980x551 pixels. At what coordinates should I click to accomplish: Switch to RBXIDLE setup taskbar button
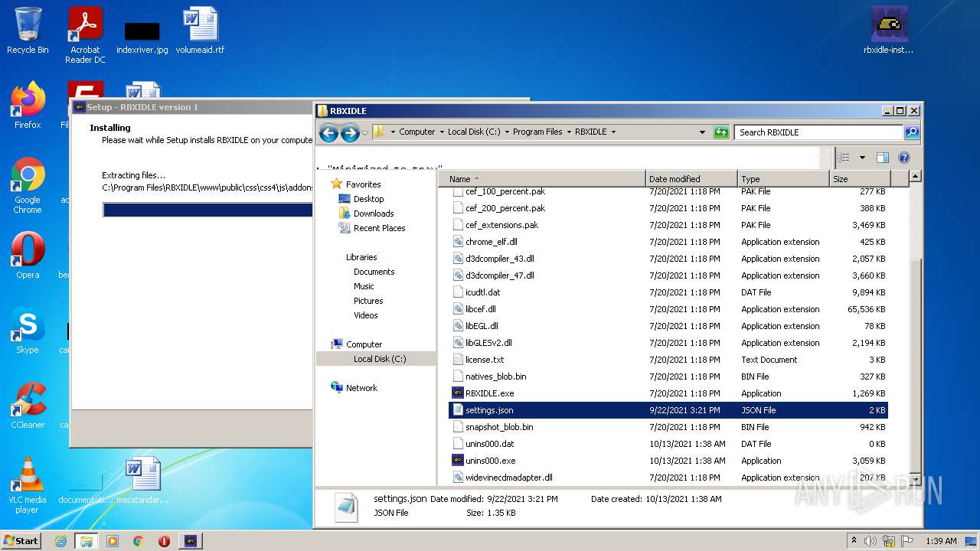191,541
